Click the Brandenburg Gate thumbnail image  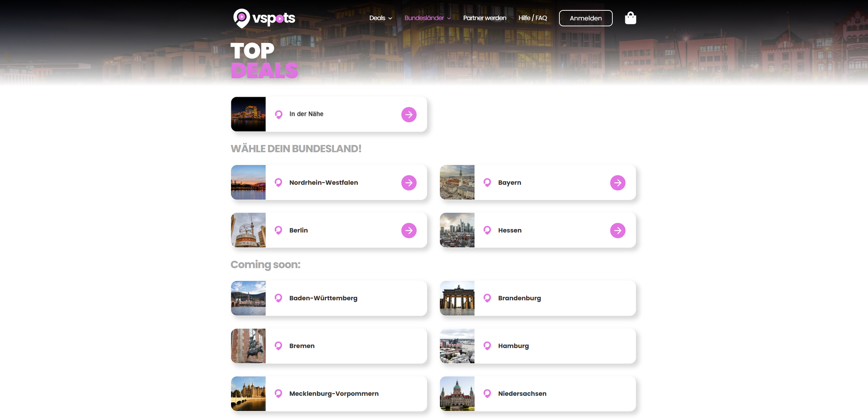pyautogui.click(x=457, y=298)
